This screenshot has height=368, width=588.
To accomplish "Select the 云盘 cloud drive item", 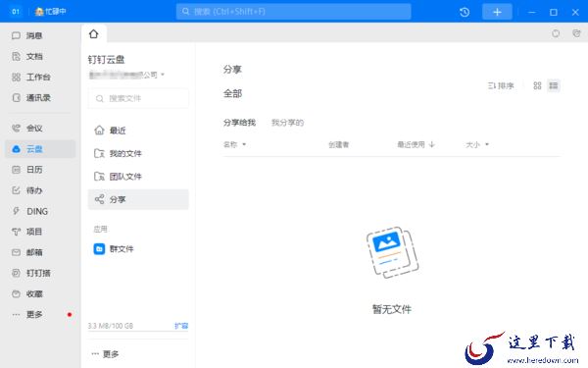I will (x=40, y=149).
